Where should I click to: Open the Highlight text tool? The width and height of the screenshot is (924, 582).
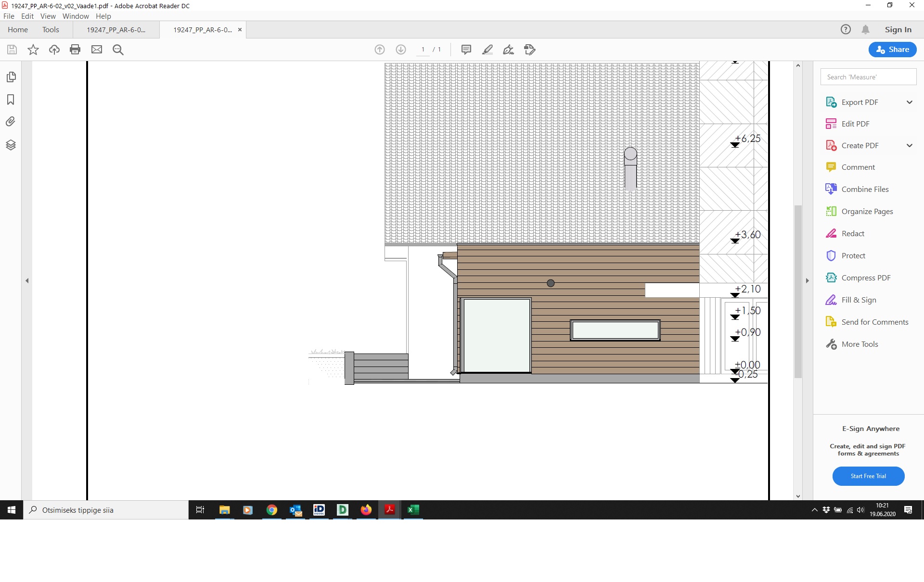(487, 50)
